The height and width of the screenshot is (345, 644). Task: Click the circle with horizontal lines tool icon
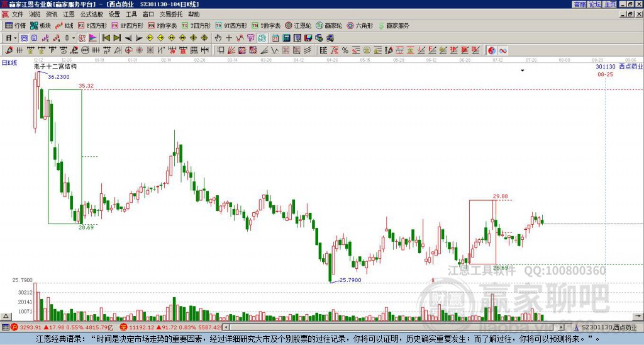coord(85,50)
